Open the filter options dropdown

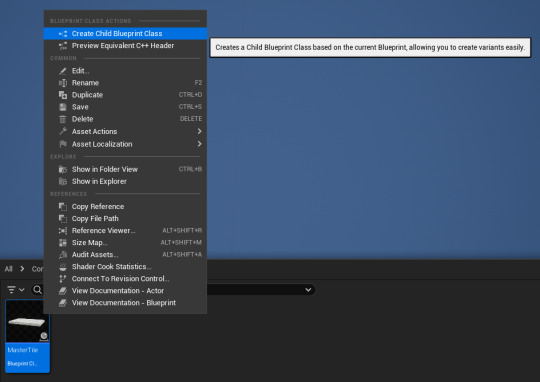(x=15, y=290)
